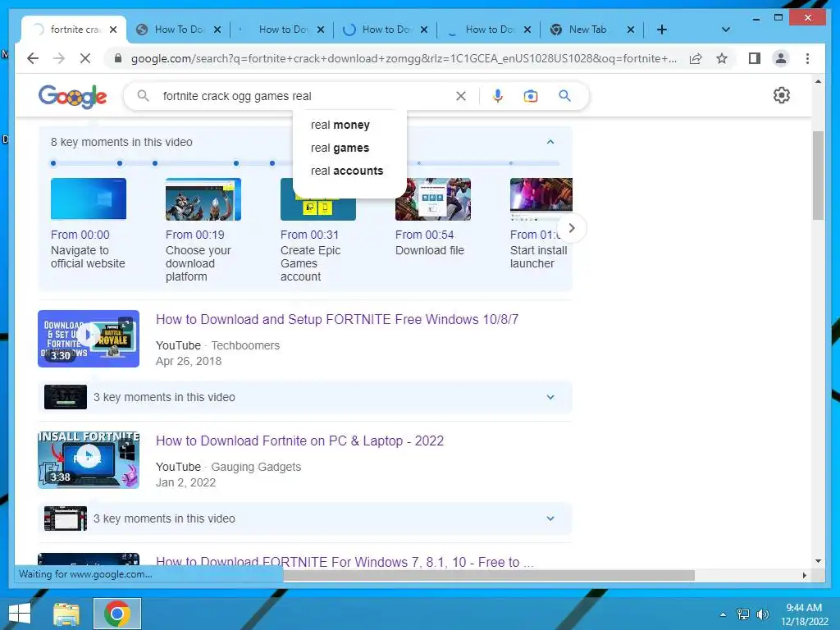Search by image with camera icon

[x=531, y=96]
